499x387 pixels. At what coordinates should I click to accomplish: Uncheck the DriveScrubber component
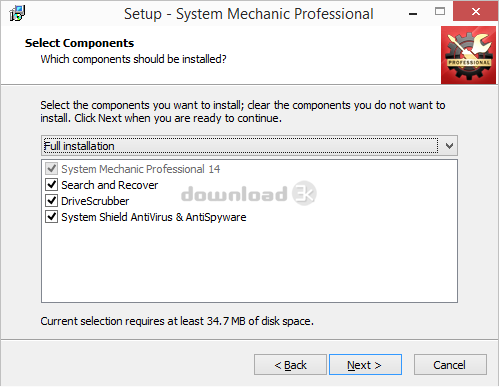[51, 201]
